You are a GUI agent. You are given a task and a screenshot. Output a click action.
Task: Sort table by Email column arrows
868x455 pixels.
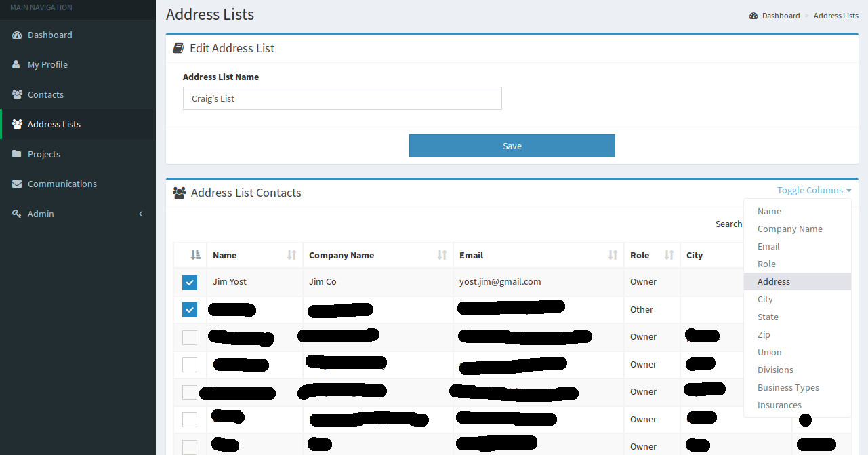[613, 256]
